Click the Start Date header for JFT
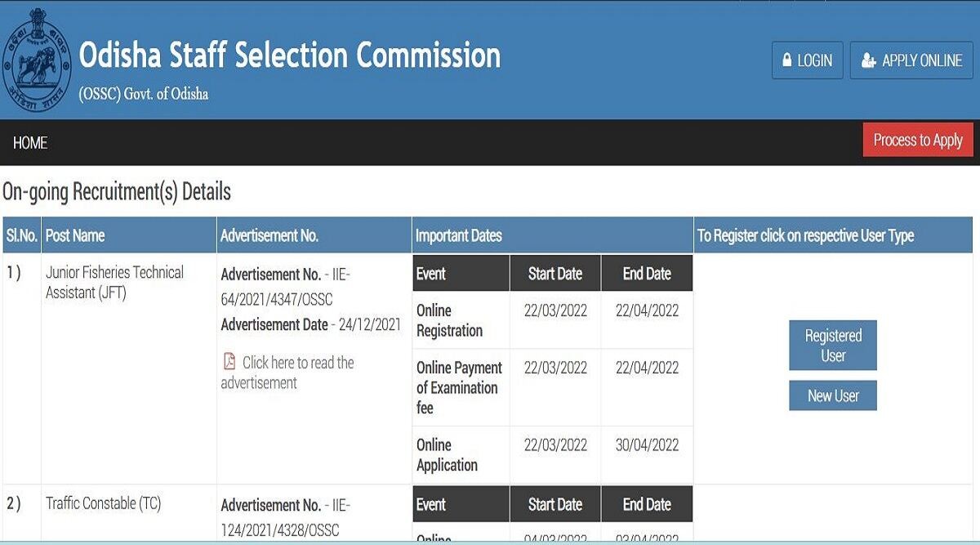Viewport: 980px width, 545px height. tap(555, 274)
